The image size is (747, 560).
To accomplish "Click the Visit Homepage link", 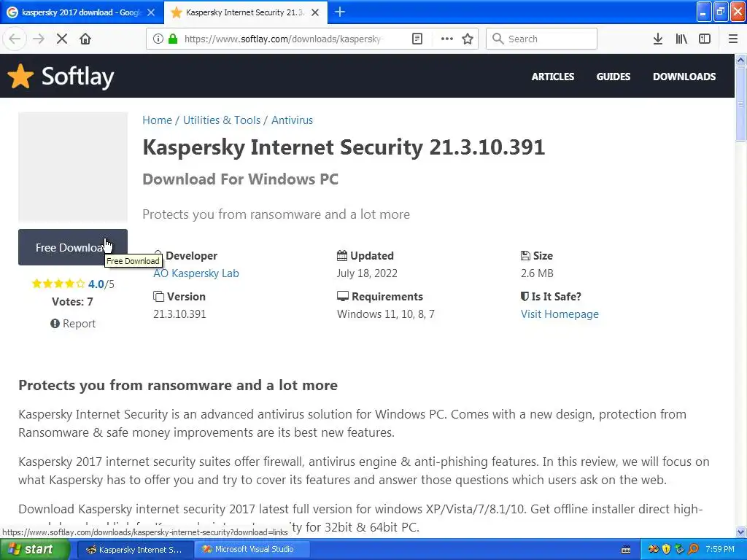I will [x=560, y=314].
